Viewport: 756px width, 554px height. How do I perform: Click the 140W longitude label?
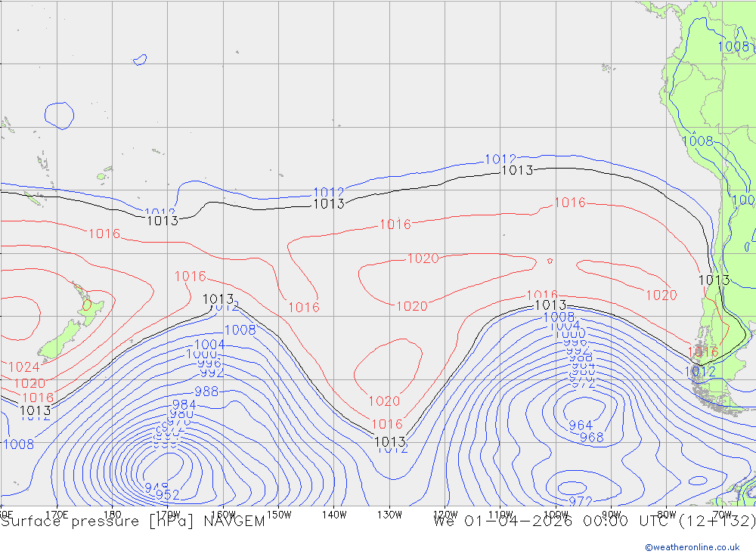(334, 515)
